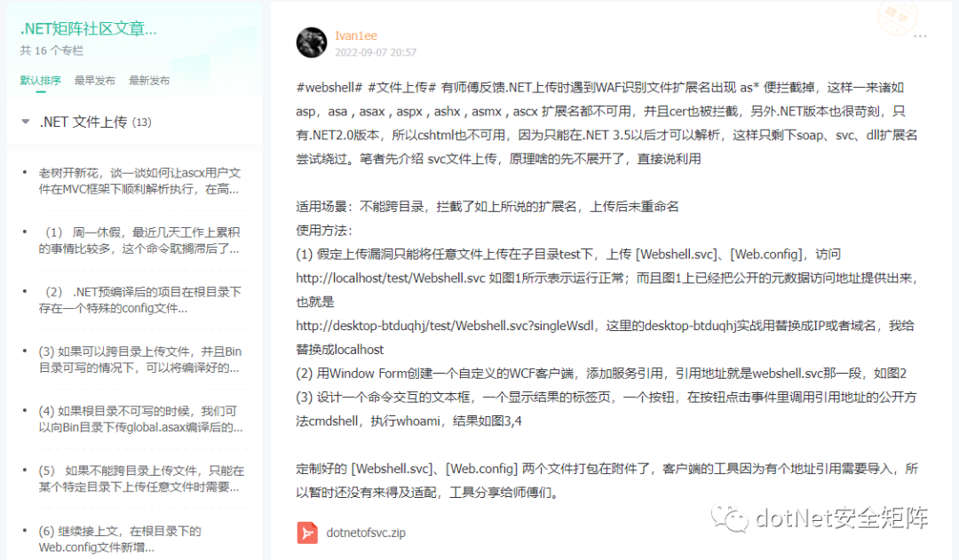Open article about 老树开新花 ascx
This screenshot has width=959, height=560.
coord(139,181)
